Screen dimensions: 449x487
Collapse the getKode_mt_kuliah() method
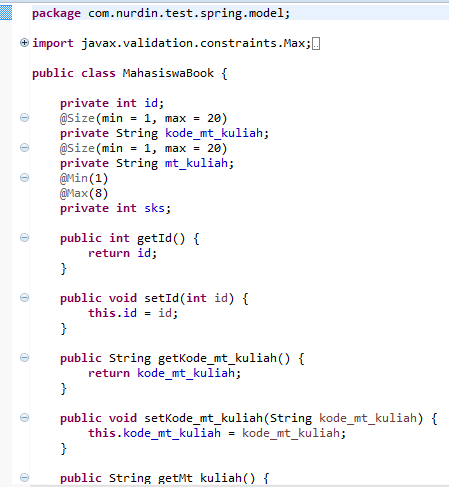24,358
